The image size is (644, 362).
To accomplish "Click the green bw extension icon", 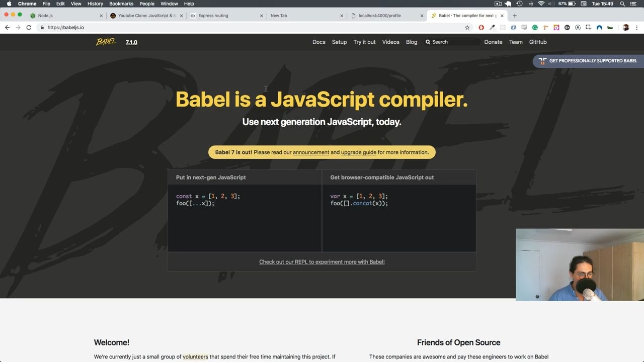I will coord(610,28).
